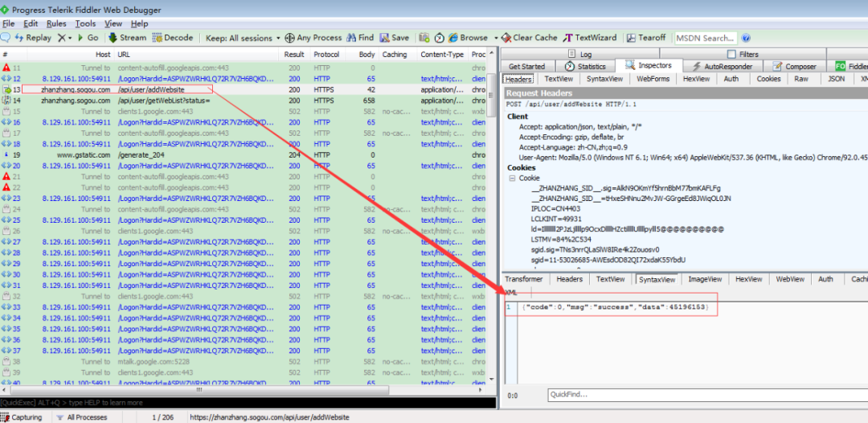Screen dimensions: 868x423
Task: Open the Composer tab
Action: (794, 67)
